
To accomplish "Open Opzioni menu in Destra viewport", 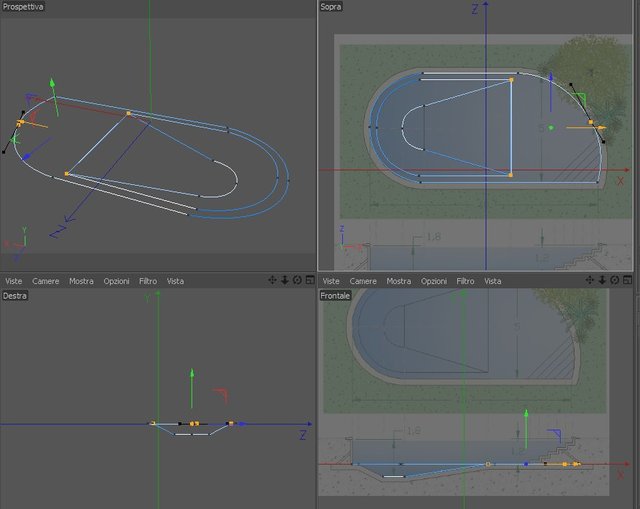I will [116, 281].
